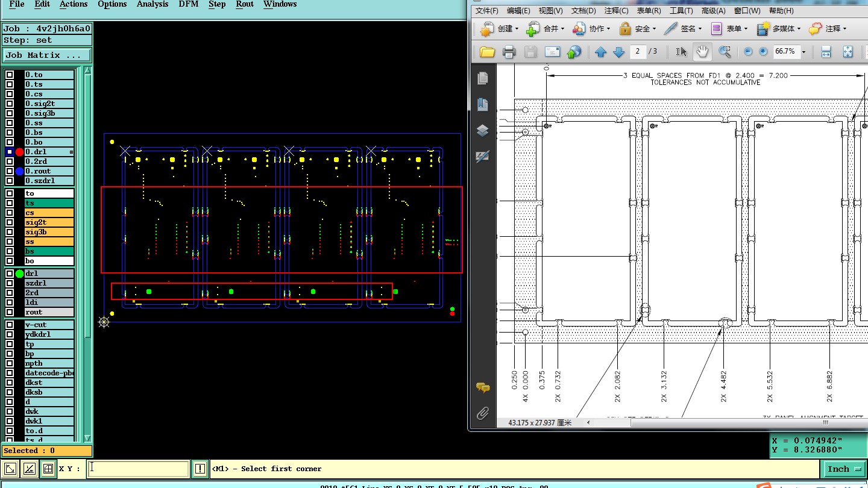This screenshot has width=868, height=488.
Task: Enable the checkbox for layer sig2t
Action: (10, 222)
